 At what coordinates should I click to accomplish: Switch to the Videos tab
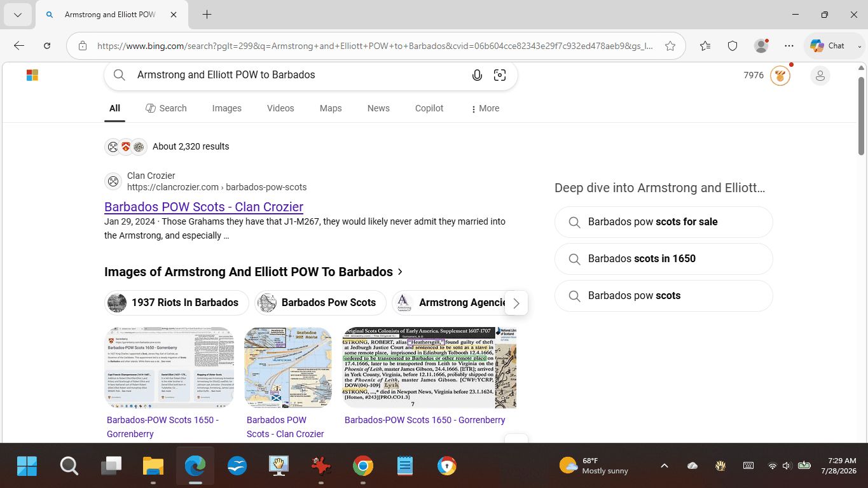point(280,108)
